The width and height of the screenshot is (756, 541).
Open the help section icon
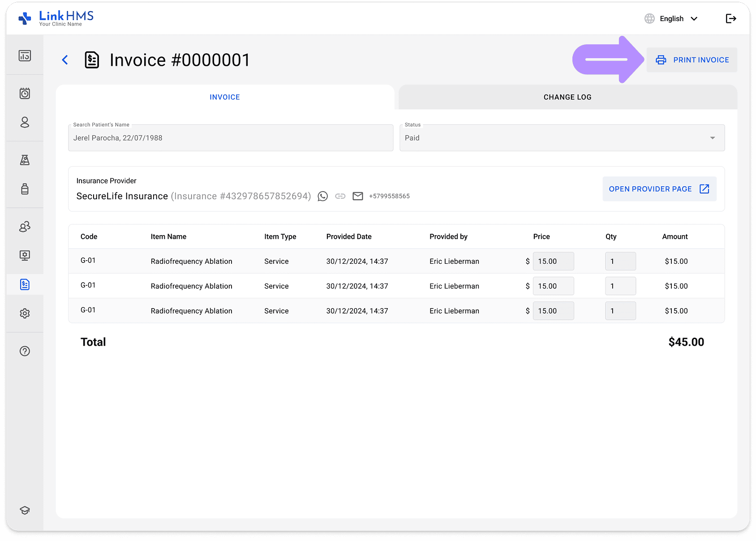click(x=25, y=351)
